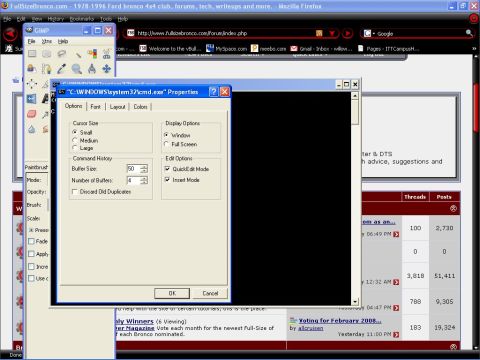Screen dimensions: 480x360
Task: Select the Text tool in GIMP
Action: tap(46, 99)
